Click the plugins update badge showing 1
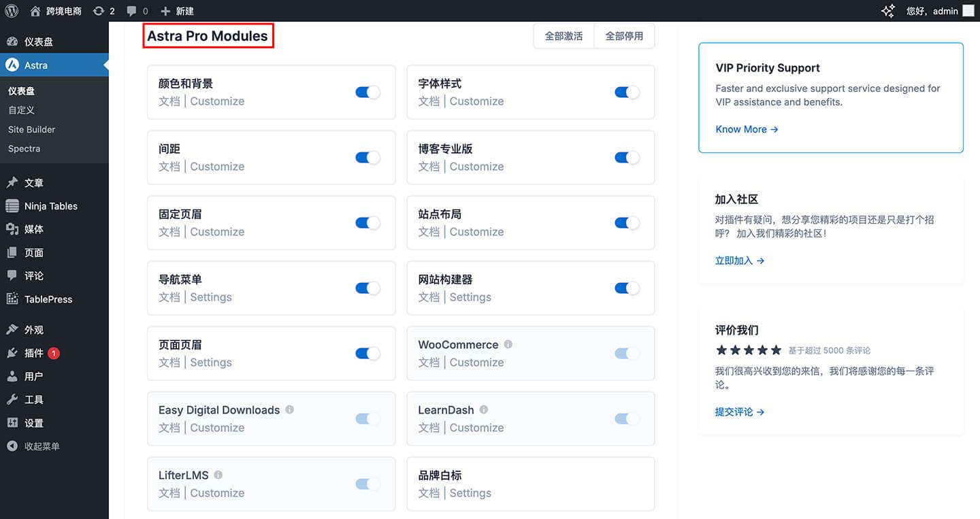980x519 pixels. tap(54, 353)
